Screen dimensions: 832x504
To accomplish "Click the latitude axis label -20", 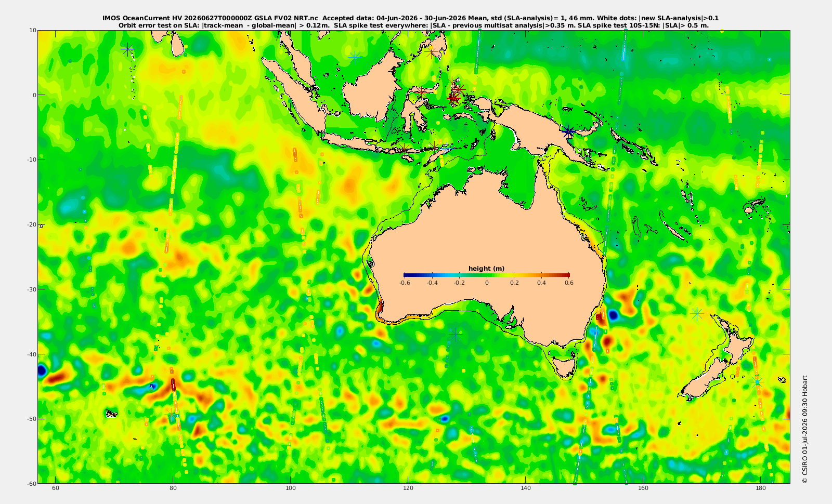I will (x=31, y=224).
